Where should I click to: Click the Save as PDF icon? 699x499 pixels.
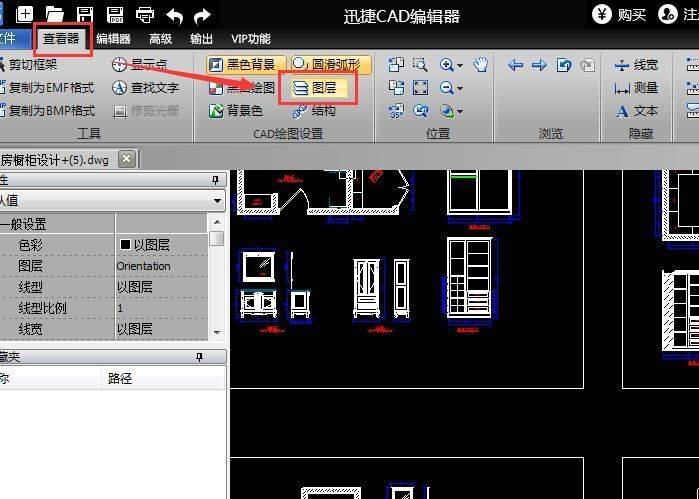(x=115, y=15)
